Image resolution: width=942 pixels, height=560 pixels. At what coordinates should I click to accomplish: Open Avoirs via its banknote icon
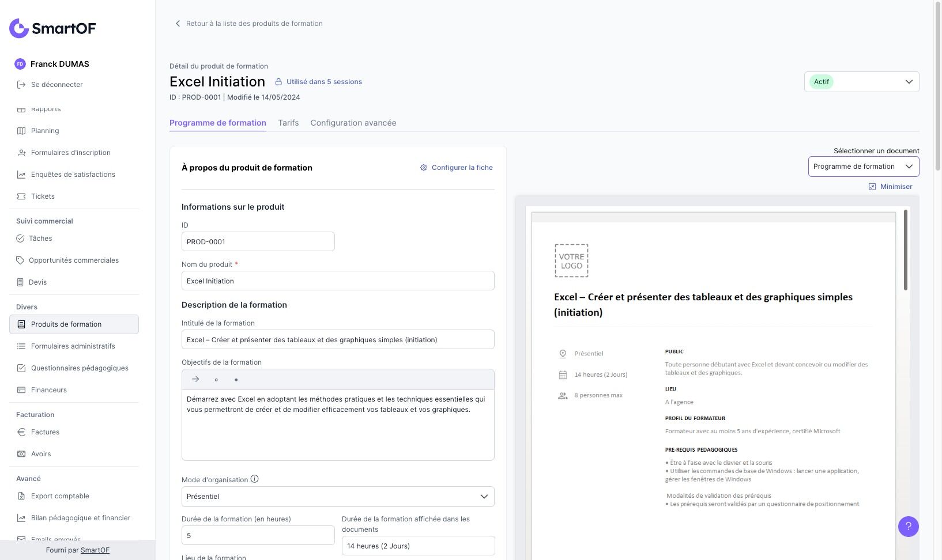pos(21,454)
